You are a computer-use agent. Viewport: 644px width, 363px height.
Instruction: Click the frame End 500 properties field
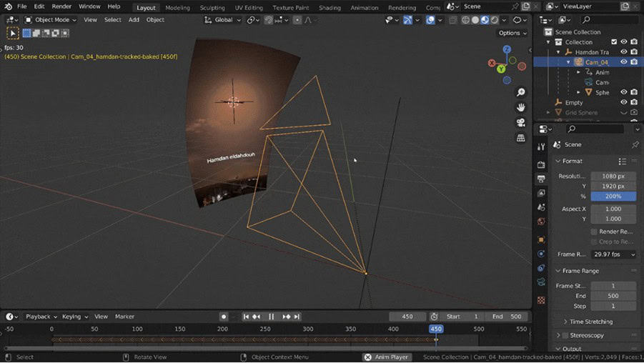tap(613, 296)
